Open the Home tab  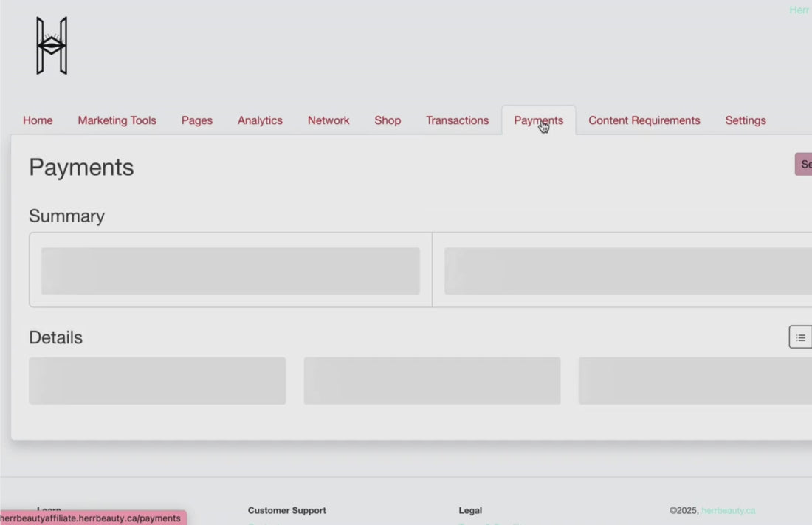point(38,120)
